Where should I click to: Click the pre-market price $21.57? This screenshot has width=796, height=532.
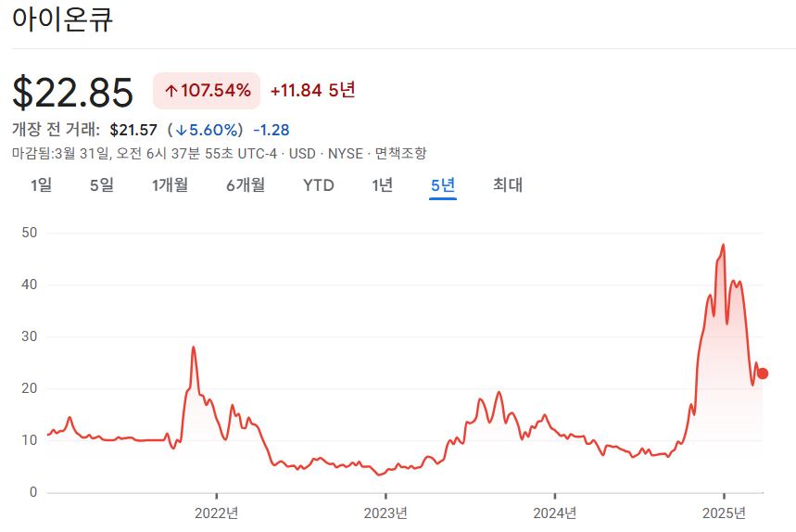[133, 130]
